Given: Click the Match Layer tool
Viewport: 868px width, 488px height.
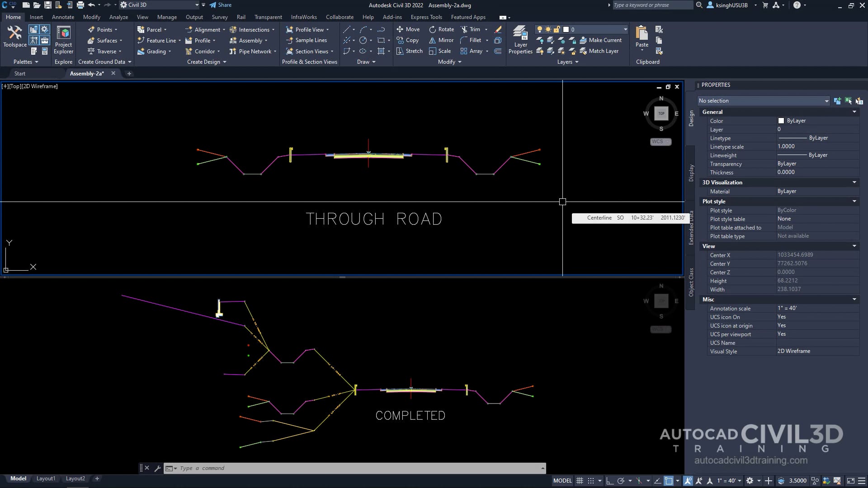Looking at the screenshot, I should coord(601,51).
